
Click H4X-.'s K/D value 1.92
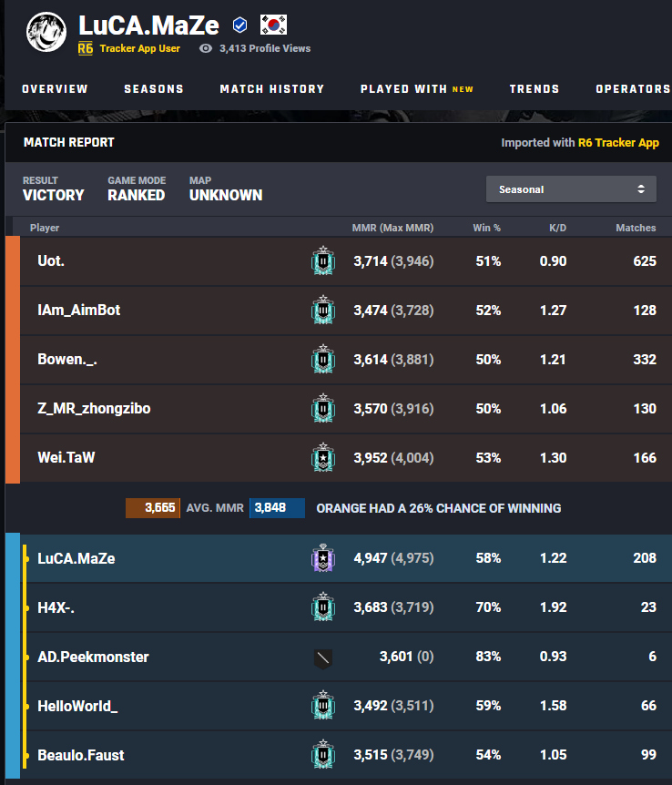point(554,607)
